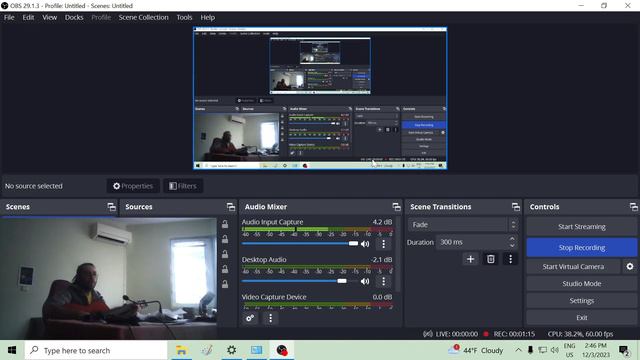Open Audio Mixer bottom three-dot menu
640x360 pixels.
pyautogui.click(x=270, y=318)
